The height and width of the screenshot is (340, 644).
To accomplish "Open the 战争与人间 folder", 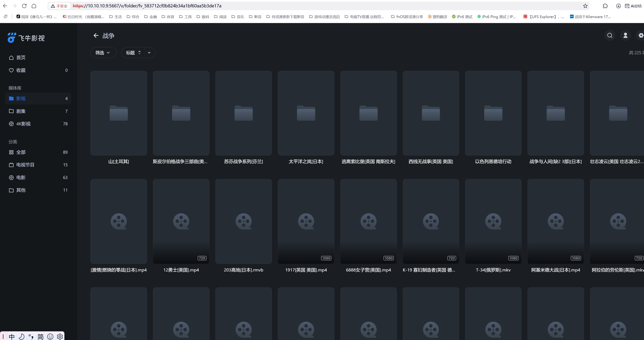I will click(x=556, y=113).
